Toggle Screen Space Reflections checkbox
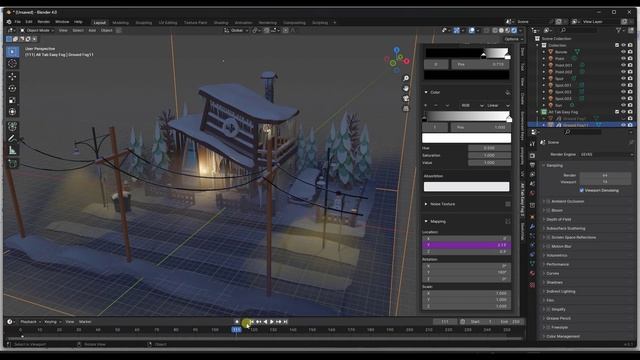 [548, 237]
